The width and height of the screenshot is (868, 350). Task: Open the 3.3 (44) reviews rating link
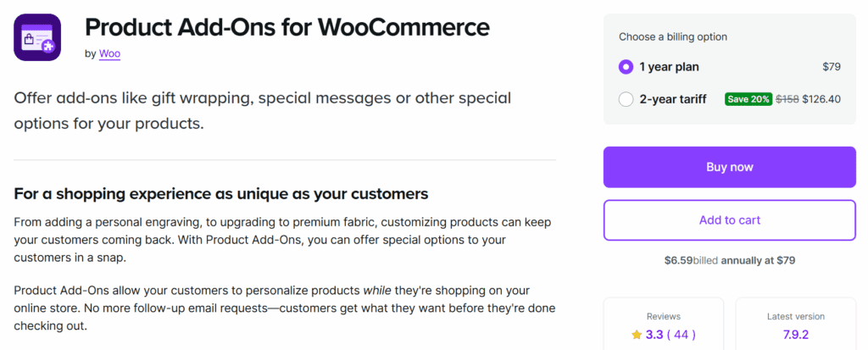[670, 335]
